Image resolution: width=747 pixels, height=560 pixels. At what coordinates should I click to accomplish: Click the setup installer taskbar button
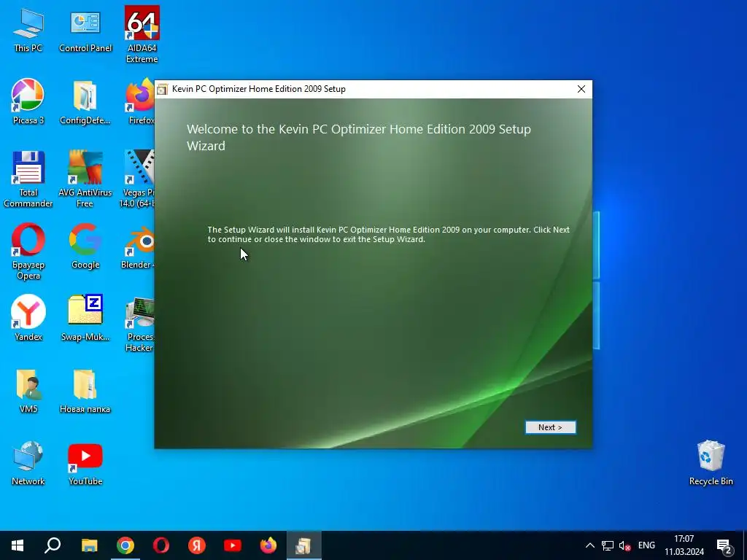[x=304, y=545]
